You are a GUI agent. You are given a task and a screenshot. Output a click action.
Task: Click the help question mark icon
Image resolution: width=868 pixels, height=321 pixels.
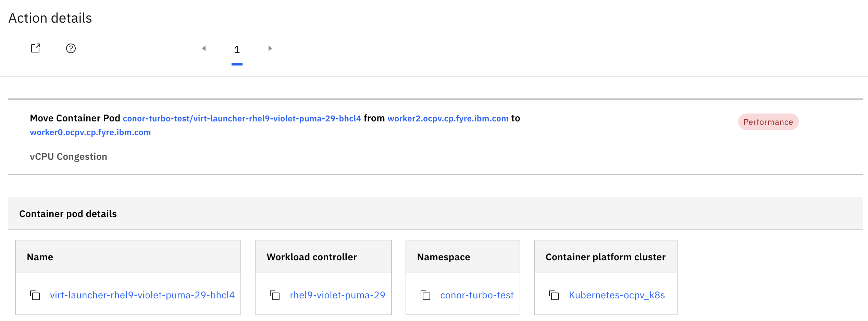coord(71,48)
